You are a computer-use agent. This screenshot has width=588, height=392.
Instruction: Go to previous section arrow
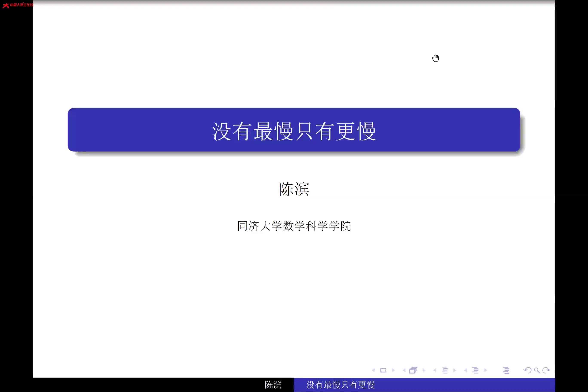point(465,370)
